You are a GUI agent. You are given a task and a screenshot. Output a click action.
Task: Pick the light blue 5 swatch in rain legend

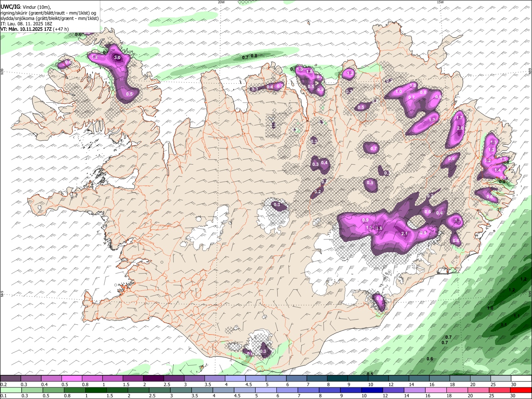click(x=266, y=390)
